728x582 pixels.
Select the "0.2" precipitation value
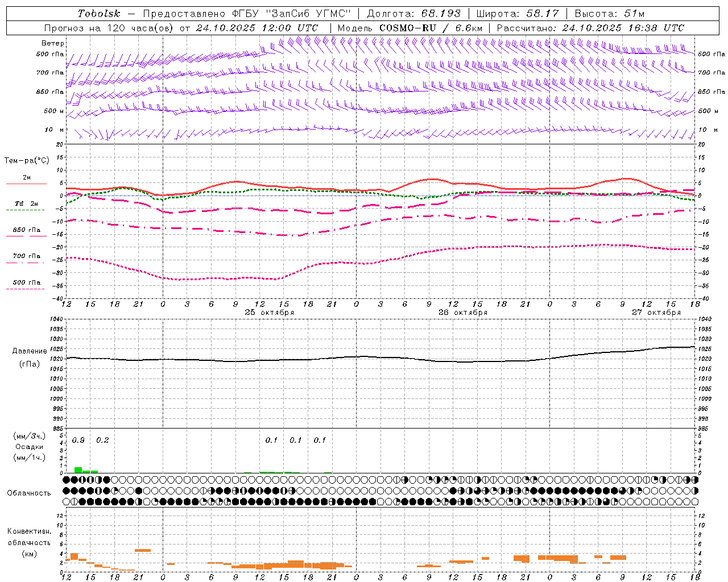102,440
